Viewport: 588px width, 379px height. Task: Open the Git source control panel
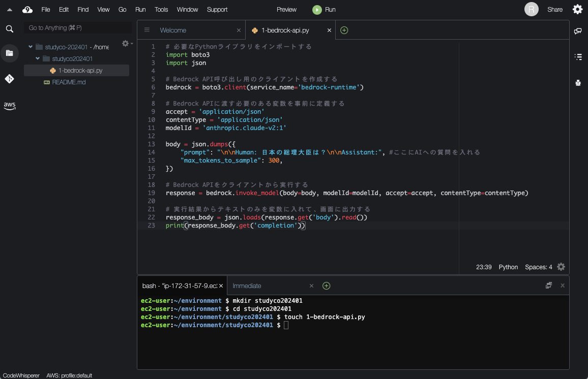(x=10, y=79)
